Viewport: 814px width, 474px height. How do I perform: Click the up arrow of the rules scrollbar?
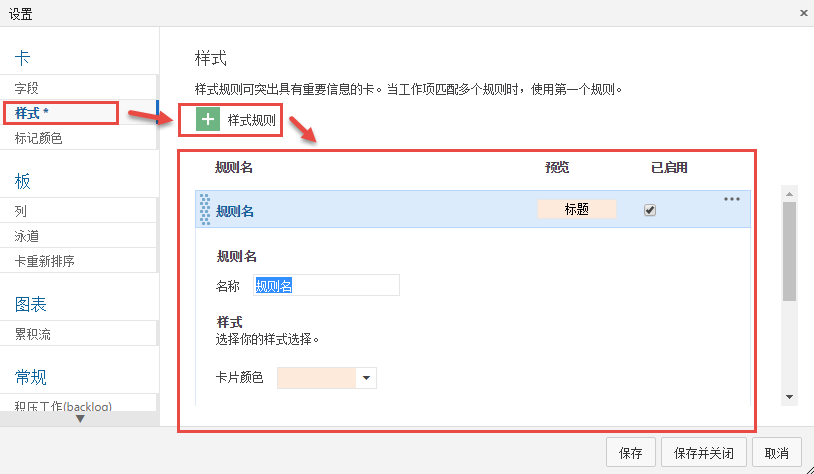pos(789,194)
